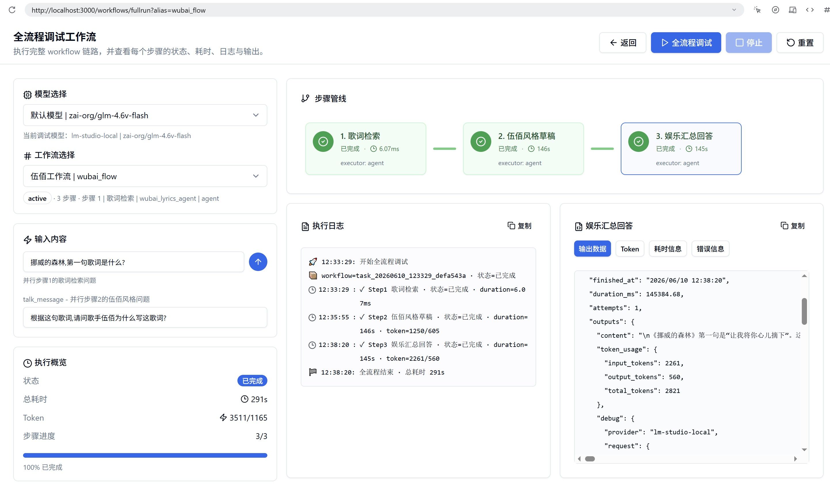
Task: Open the 伍佰工作流 wubai_flow dropdown
Action: [145, 176]
